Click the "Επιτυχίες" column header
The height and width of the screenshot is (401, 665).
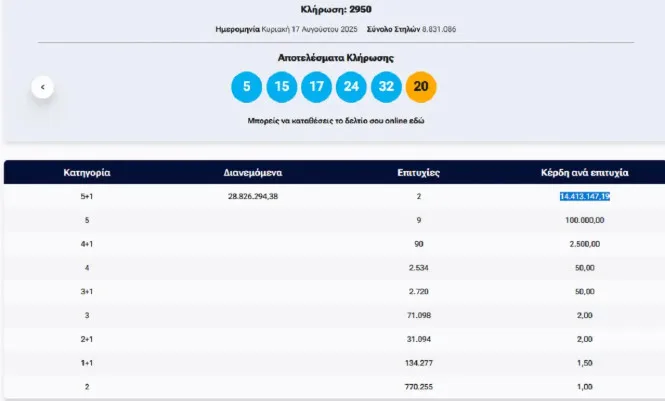(x=419, y=173)
